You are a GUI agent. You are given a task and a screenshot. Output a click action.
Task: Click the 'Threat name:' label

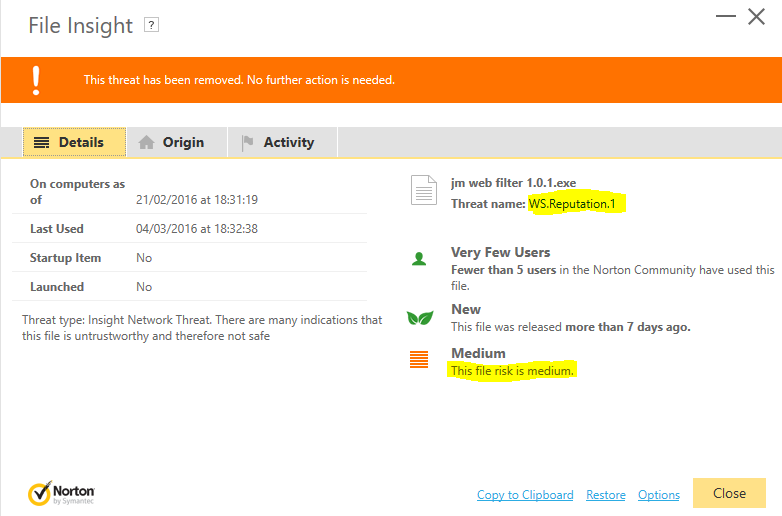[x=488, y=204]
